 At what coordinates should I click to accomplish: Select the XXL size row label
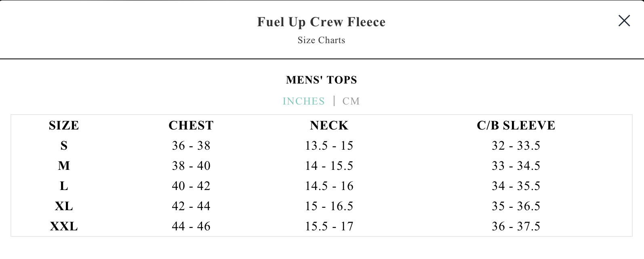64,226
